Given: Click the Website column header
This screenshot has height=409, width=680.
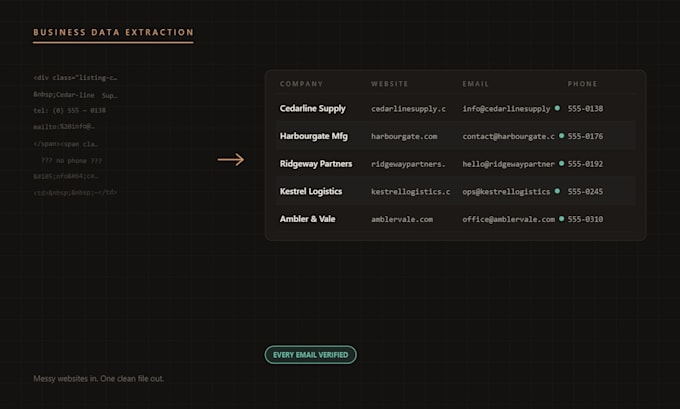Looking at the screenshot, I should 389,84.
